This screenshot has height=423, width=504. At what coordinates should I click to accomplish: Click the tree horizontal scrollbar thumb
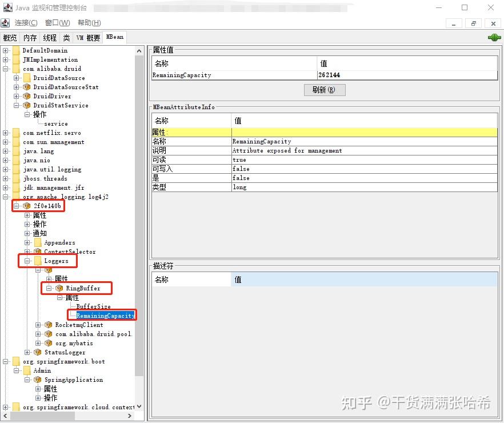42,416
